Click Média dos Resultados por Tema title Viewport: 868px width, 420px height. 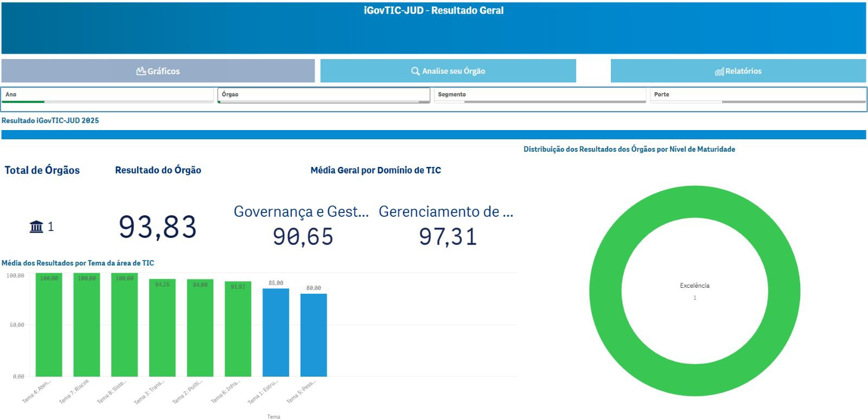coord(78,263)
